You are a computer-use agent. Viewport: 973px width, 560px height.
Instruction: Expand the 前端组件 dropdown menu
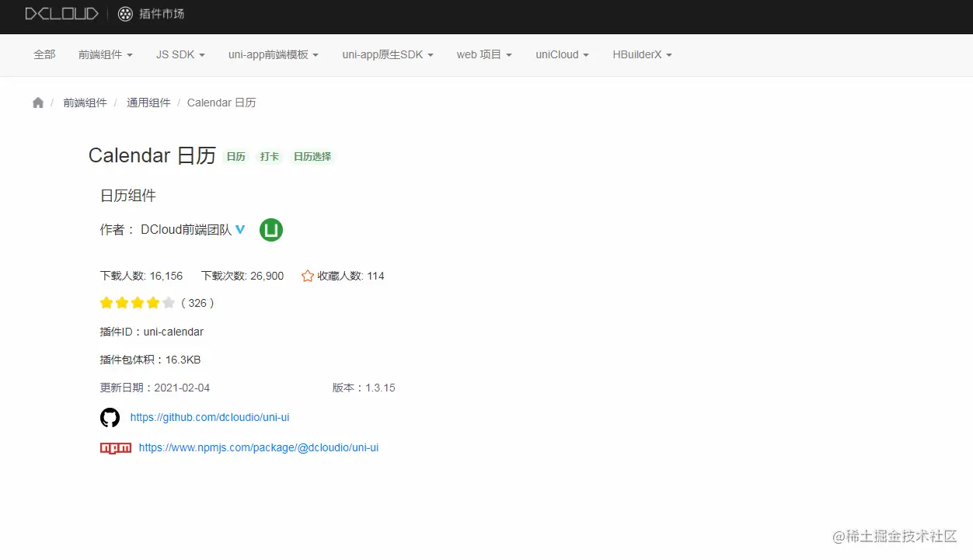[106, 54]
